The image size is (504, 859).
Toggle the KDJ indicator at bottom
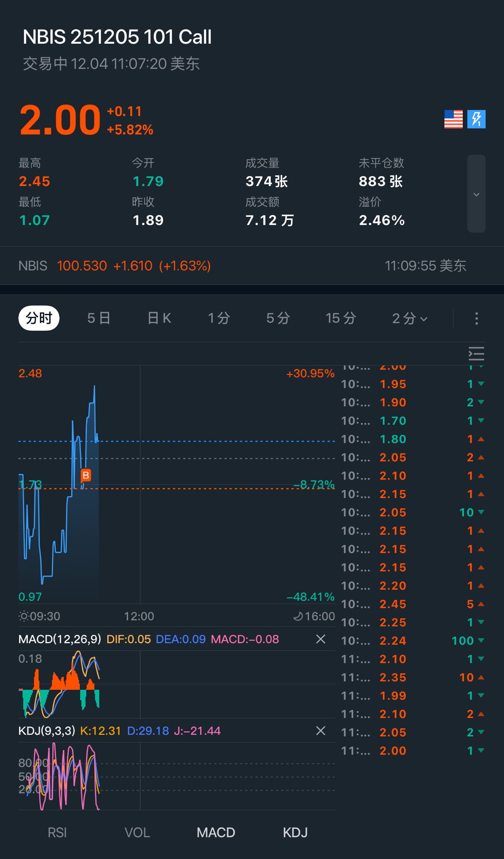tap(295, 833)
